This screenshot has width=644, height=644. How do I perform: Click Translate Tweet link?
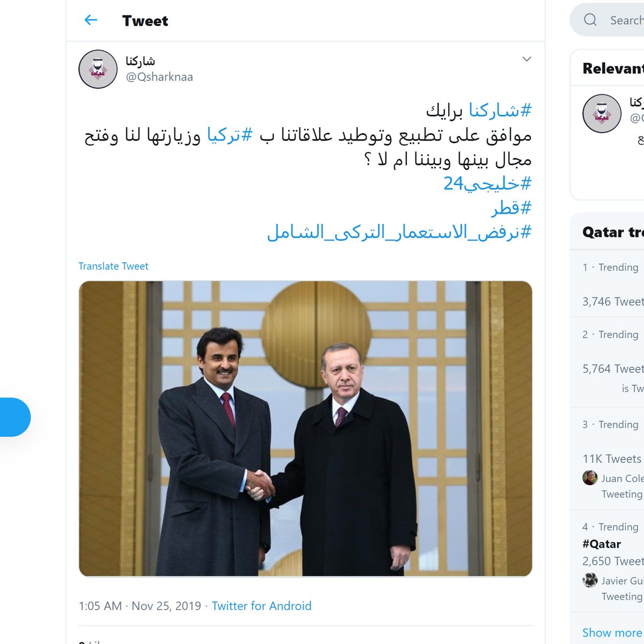coord(113,266)
